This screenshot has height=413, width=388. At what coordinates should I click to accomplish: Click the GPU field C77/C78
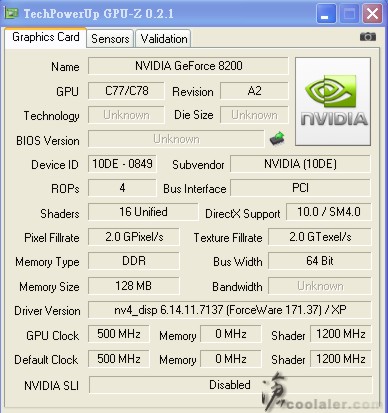[x=126, y=91]
